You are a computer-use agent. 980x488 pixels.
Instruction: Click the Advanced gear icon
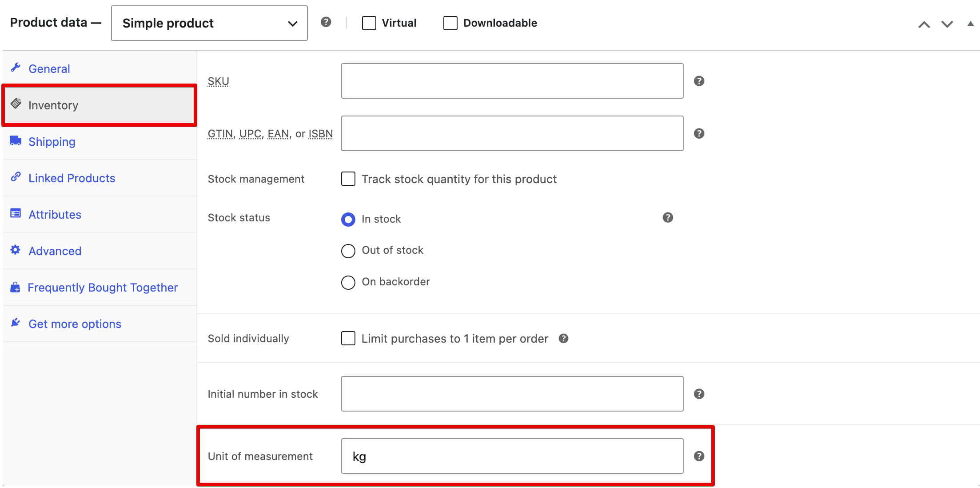click(x=16, y=250)
